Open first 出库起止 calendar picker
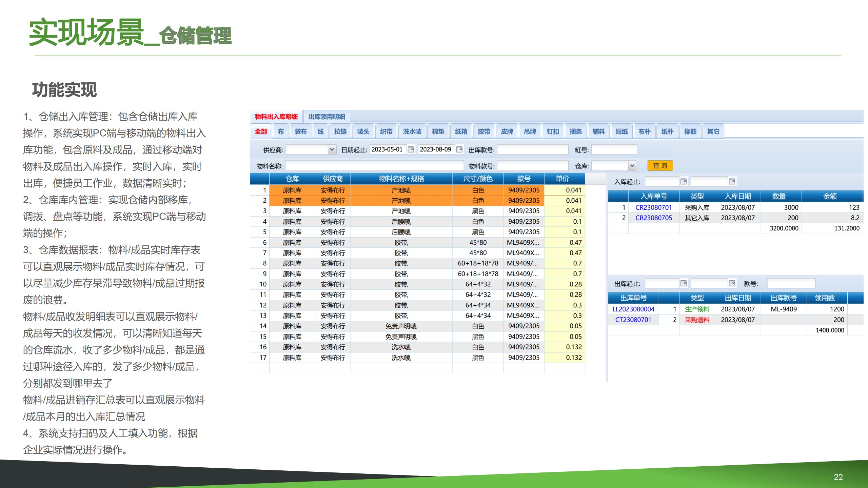The height and width of the screenshot is (488, 868). coord(684,283)
